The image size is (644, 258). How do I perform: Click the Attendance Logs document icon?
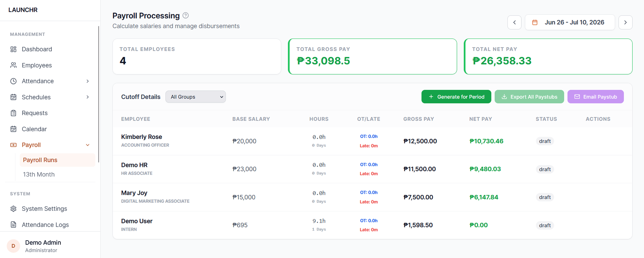(x=13, y=225)
